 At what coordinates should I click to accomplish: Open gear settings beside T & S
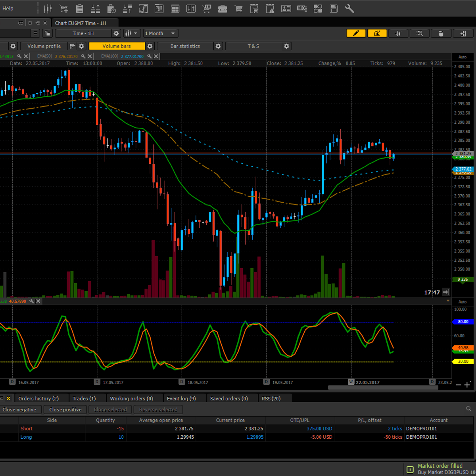tap(287, 46)
